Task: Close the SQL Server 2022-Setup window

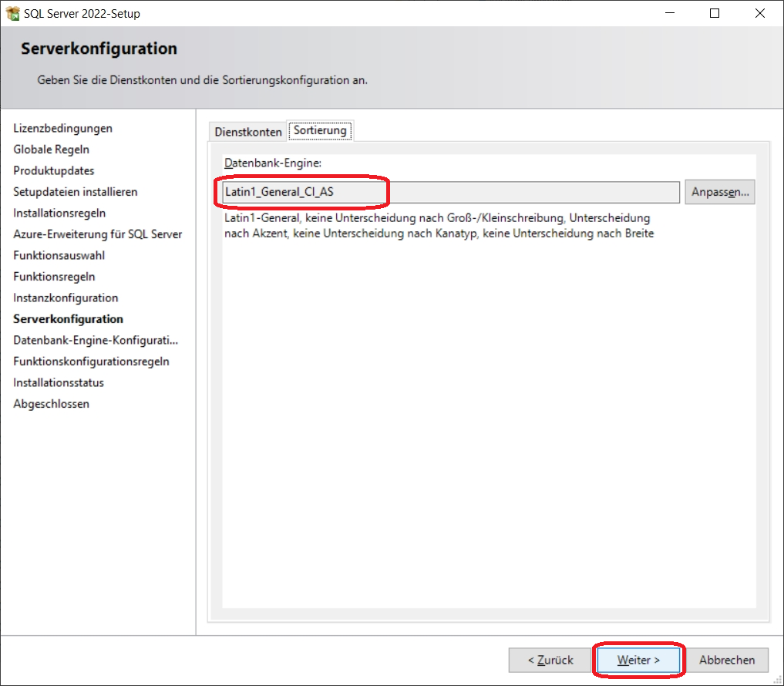Action: coord(759,14)
